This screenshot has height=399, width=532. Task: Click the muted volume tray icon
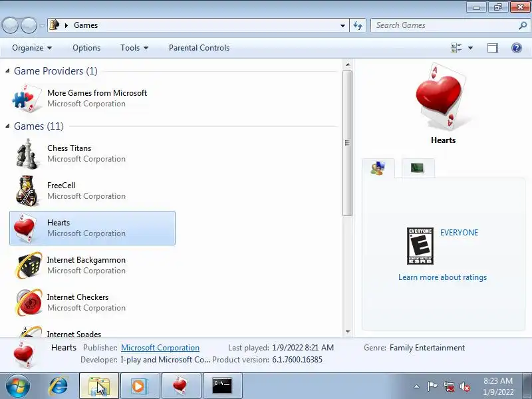click(x=465, y=386)
